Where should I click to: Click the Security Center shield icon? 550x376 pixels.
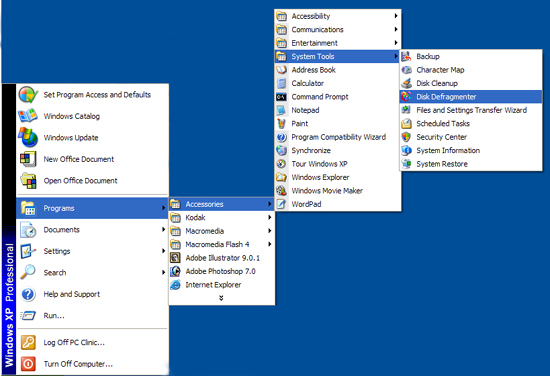click(406, 137)
